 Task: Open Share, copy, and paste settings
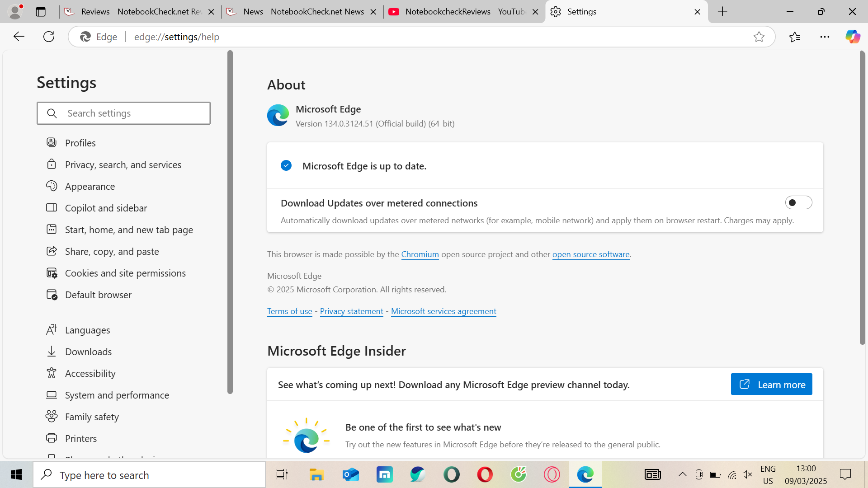tap(112, 251)
